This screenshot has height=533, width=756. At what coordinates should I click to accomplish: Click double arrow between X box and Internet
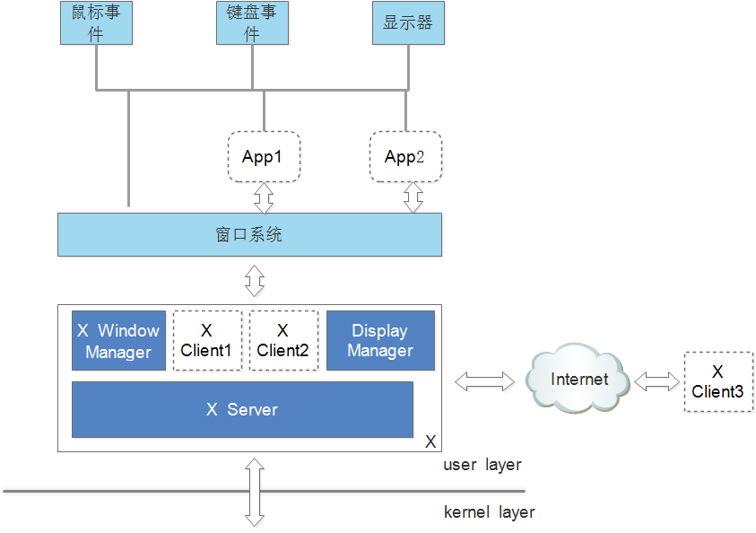484,381
